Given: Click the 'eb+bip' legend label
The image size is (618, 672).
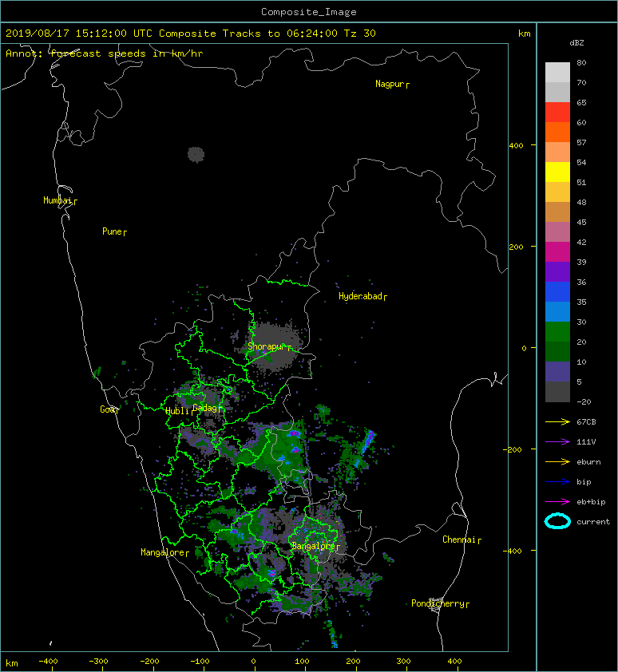Looking at the screenshot, I should [x=591, y=502].
